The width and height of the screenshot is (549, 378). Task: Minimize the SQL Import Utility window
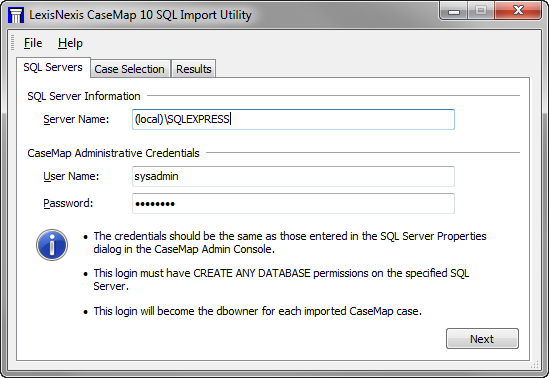click(454, 12)
